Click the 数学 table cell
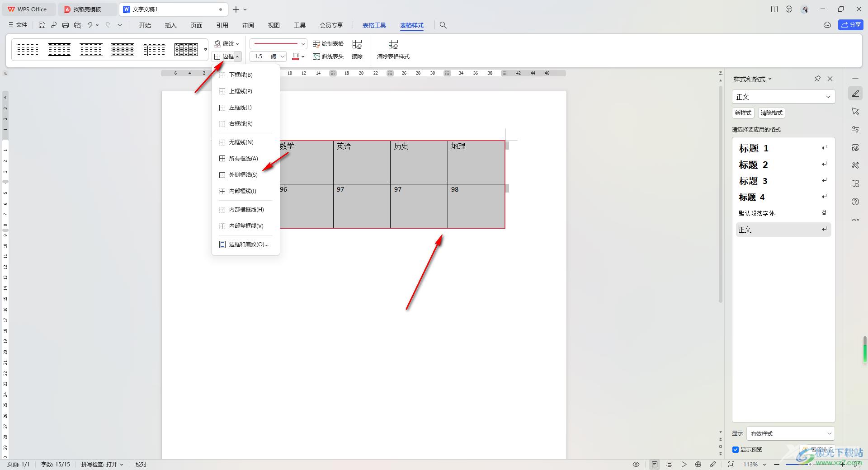This screenshot has width=868, height=470. [306, 162]
